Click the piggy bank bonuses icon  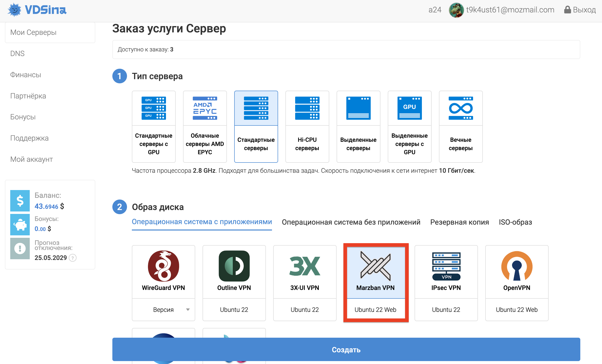(x=20, y=224)
